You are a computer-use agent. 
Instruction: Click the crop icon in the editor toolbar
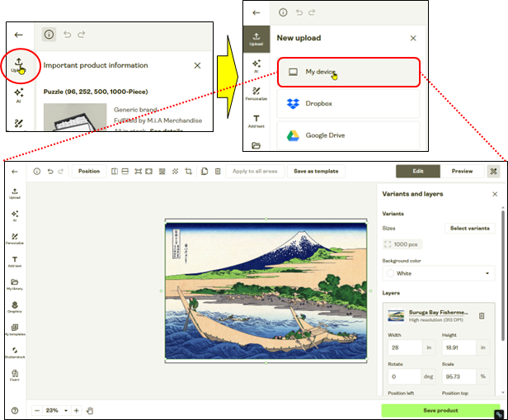point(188,172)
